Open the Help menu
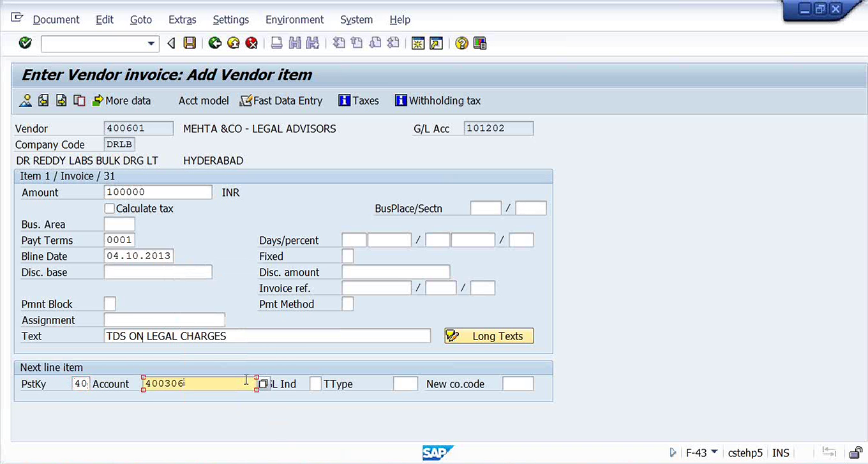Viewport: 868px width, 464px height. 400,20
